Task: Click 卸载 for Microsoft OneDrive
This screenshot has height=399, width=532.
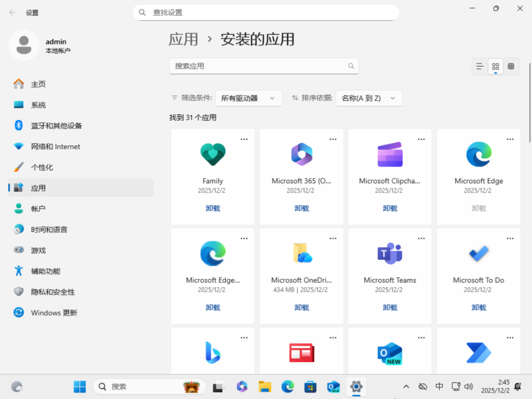Action: pos(301,307)
